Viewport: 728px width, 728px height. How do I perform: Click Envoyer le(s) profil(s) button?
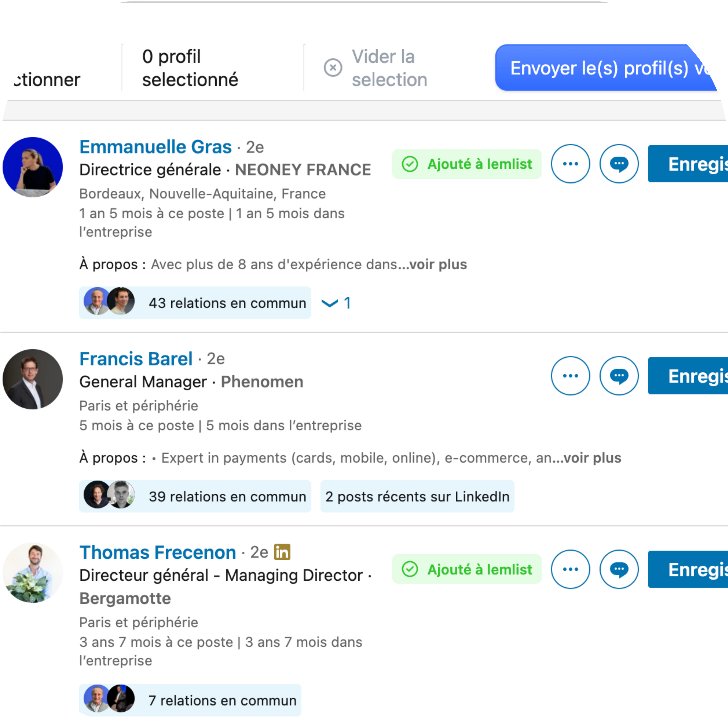click(x=607, y=68)
